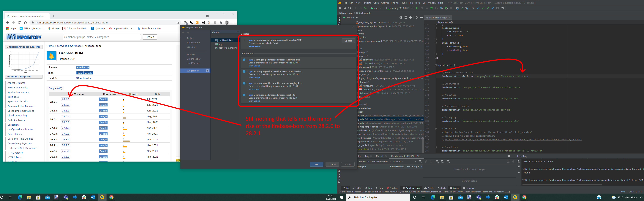Open the Android Profiler gauge icon
Screen dimensions: 644x201
coord(441,8)
